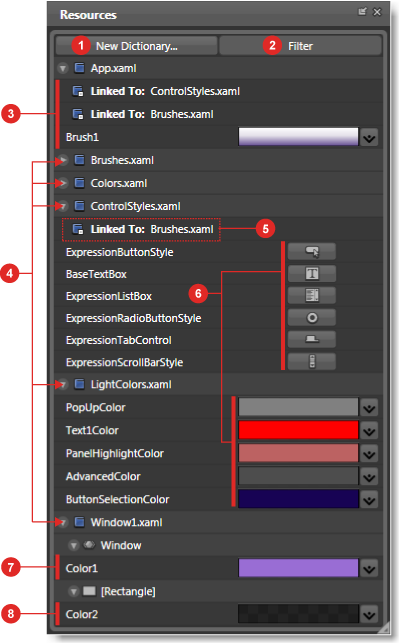399x643 pixels.
Task: Click the Color1 purple swatch
Action: 298,568
